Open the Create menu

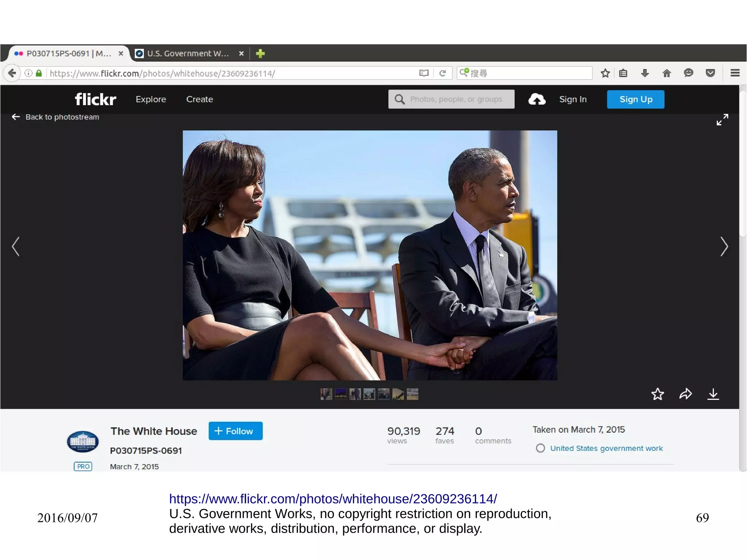200,99
